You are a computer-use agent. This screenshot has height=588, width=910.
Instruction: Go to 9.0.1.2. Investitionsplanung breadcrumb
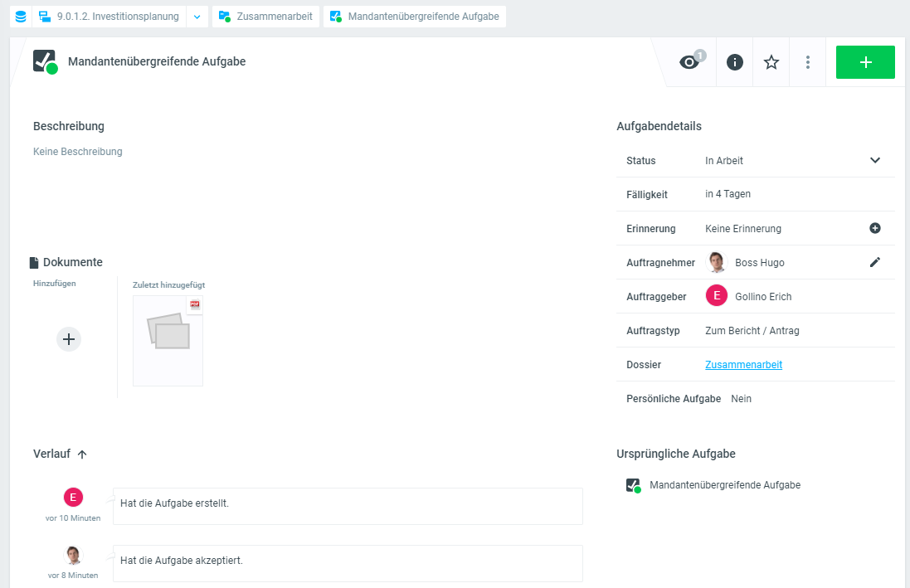point(109,17)
